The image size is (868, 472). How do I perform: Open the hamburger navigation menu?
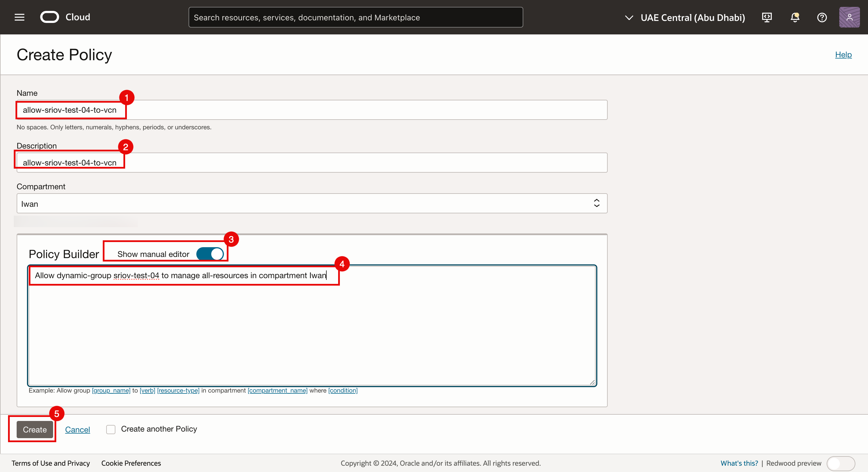[x=20, y=17]
